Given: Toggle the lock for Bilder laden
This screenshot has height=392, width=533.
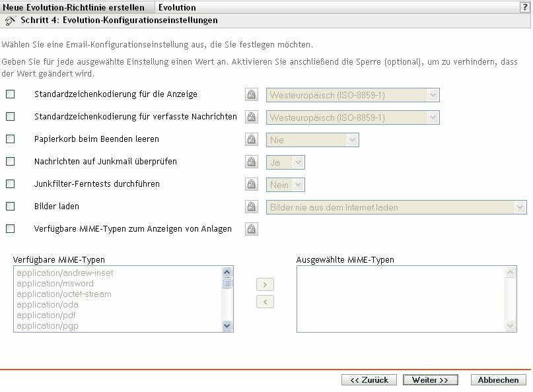Looking at the screenshot, I should tap(252, 207).
